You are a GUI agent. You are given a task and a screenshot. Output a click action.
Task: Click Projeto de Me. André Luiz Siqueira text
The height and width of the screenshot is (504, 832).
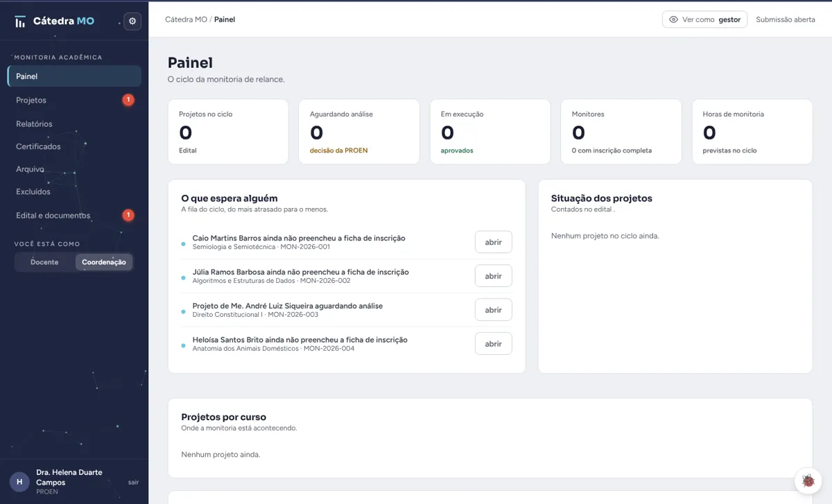(288, 306)
